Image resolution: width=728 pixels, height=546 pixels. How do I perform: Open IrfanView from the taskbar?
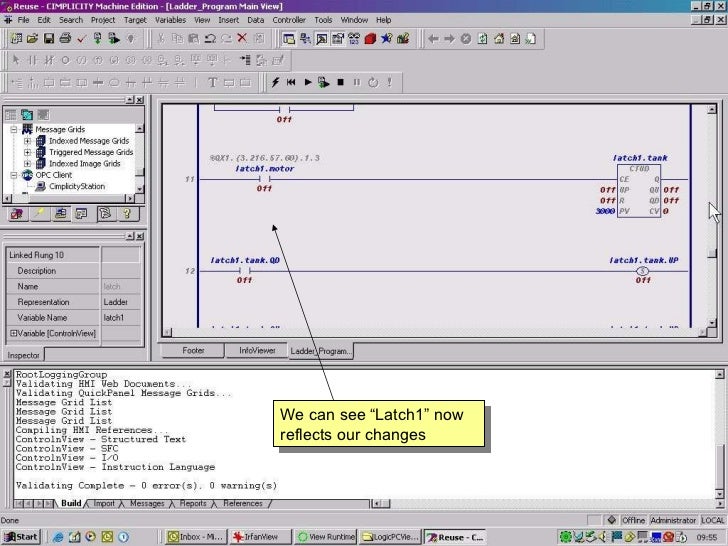pyautogui.click(x=261, y=537)
